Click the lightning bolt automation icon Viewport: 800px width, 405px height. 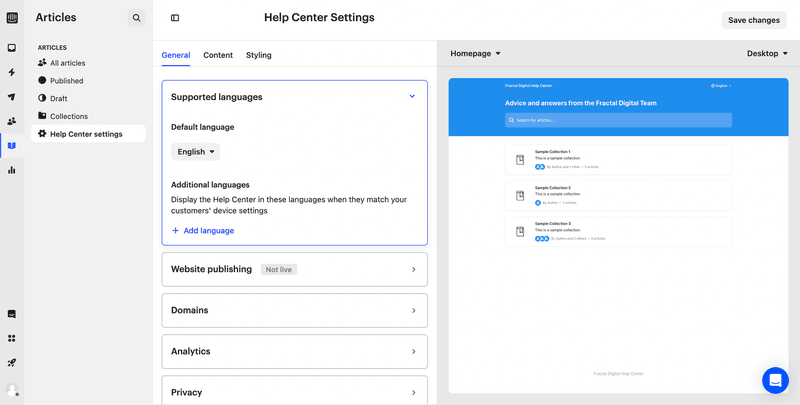(12, 73)
